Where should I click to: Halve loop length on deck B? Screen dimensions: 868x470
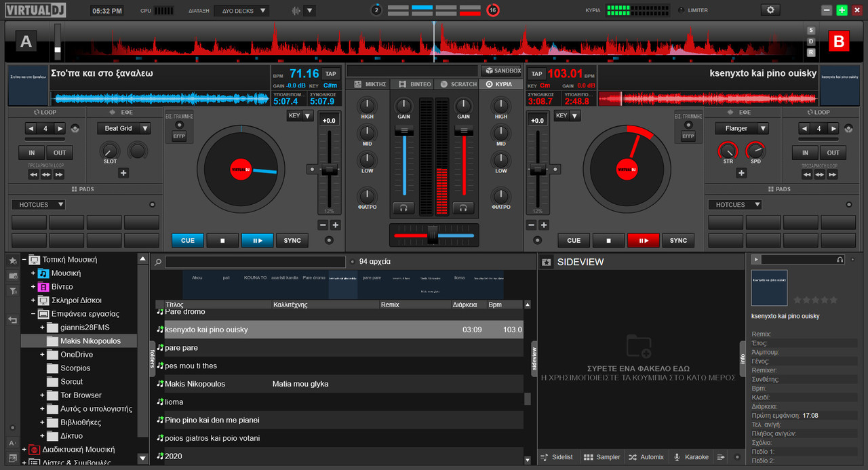804,128
